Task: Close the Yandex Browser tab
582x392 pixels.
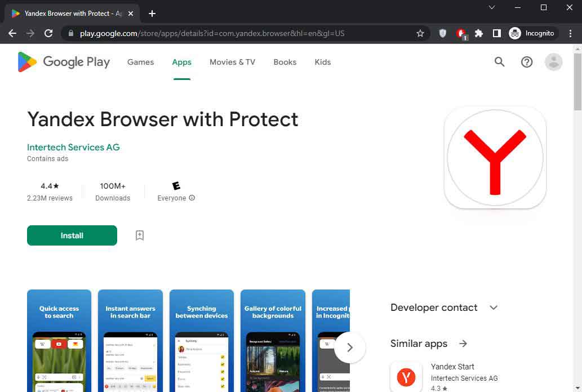Action: (131, 14)
